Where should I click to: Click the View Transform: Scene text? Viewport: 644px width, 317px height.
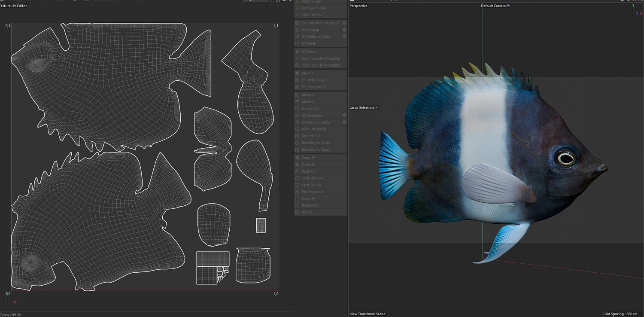[x=368, y=314]
